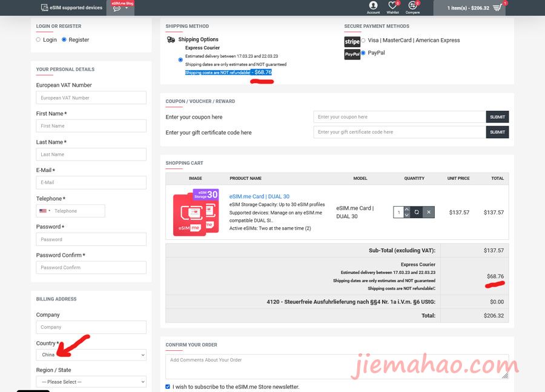Click the Sub-Total value $137.57
This screenshot has width=545, height=392.
coord(494,250)
